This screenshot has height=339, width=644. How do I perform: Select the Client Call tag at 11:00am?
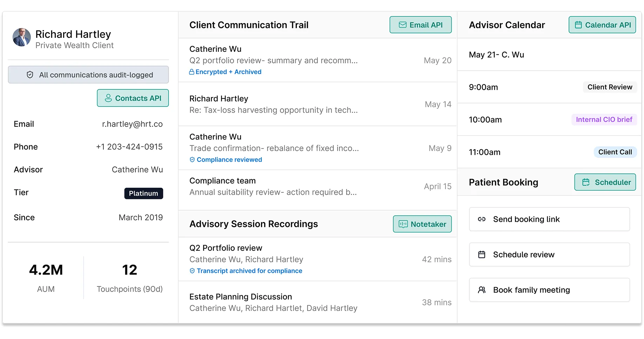click(x=615, y=152)
